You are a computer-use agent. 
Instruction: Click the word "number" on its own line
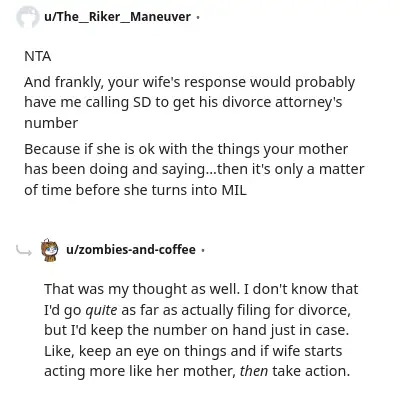pyautogui.click(x=51, y=123)
